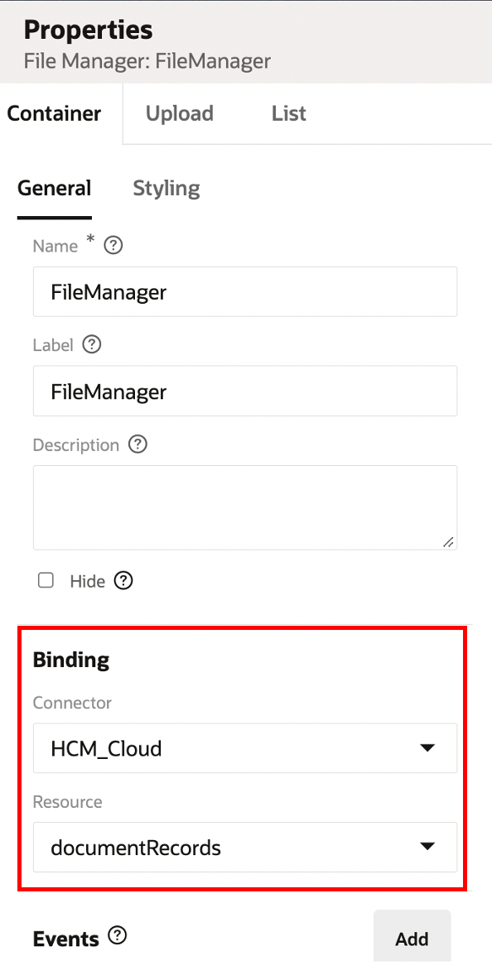Open the Resource dropdown showing documentRecords
Image resolution: width=492 pixels, height=980 pixels.
[245, 847]
